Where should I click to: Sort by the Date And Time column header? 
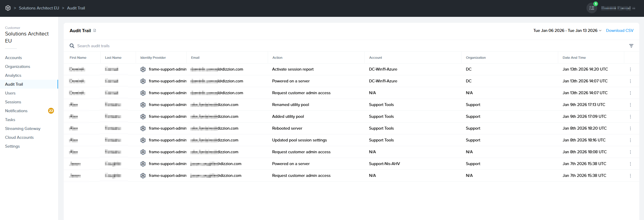pos(574,58)
